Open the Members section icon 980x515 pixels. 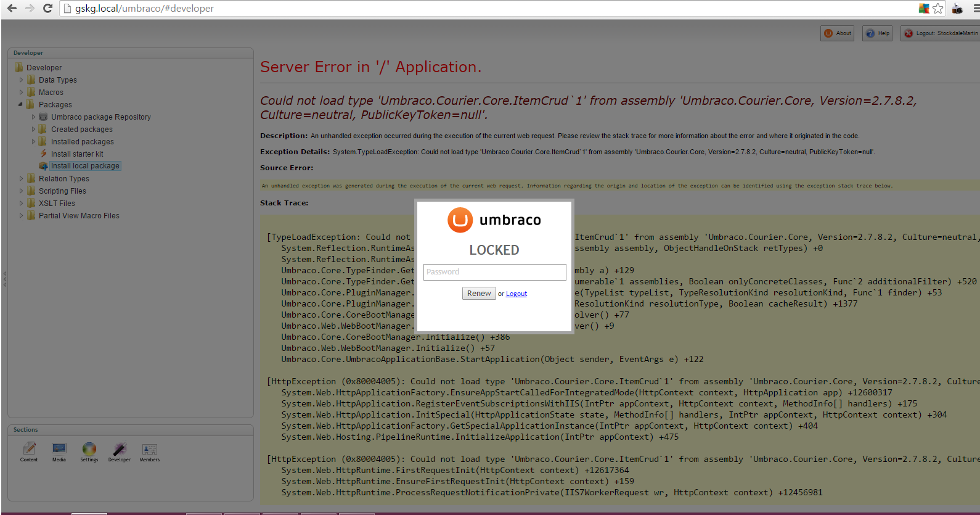[150, 452]
